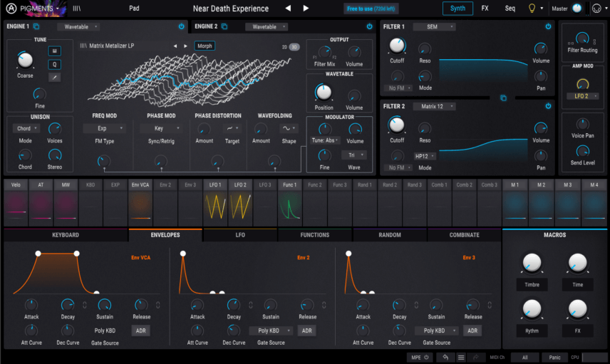Click the Q tune button
This screenshot has height=364, width=610.
tap(54, 65)
